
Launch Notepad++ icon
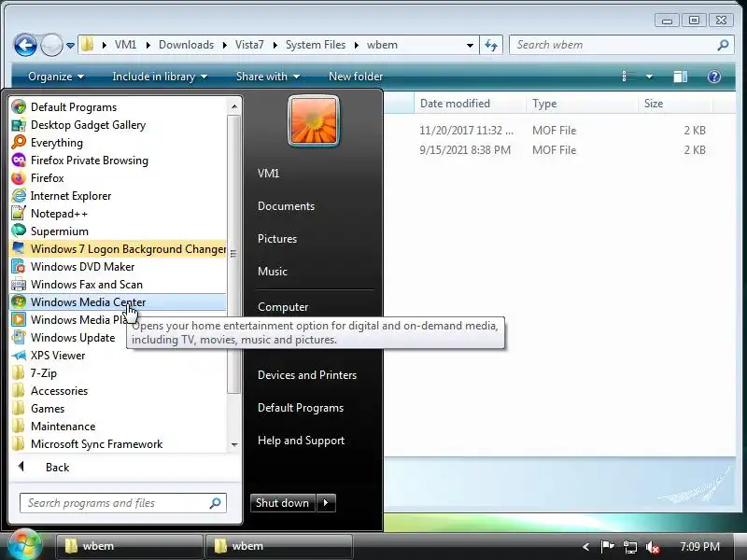(x=19, y=214)
